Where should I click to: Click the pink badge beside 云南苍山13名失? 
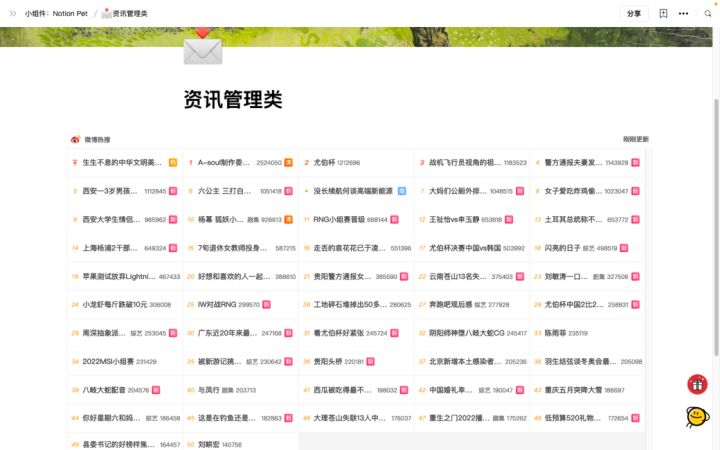pos(520,276)
